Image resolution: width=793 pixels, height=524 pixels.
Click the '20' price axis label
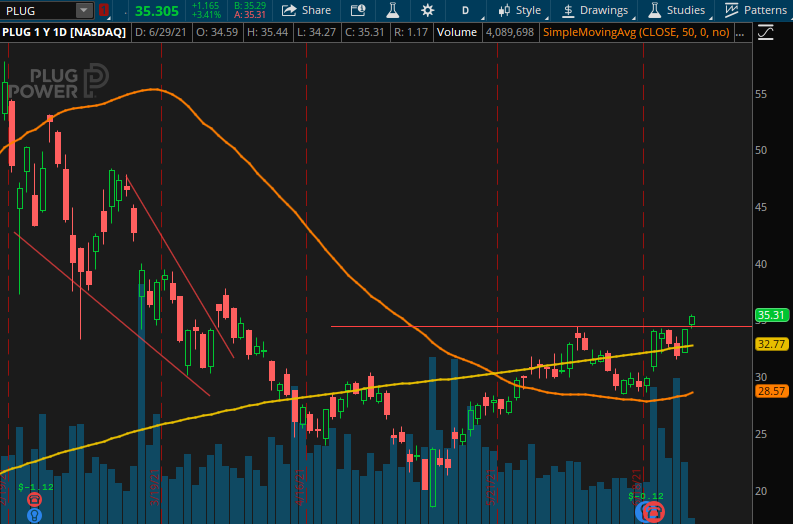(x=761, y=491)
